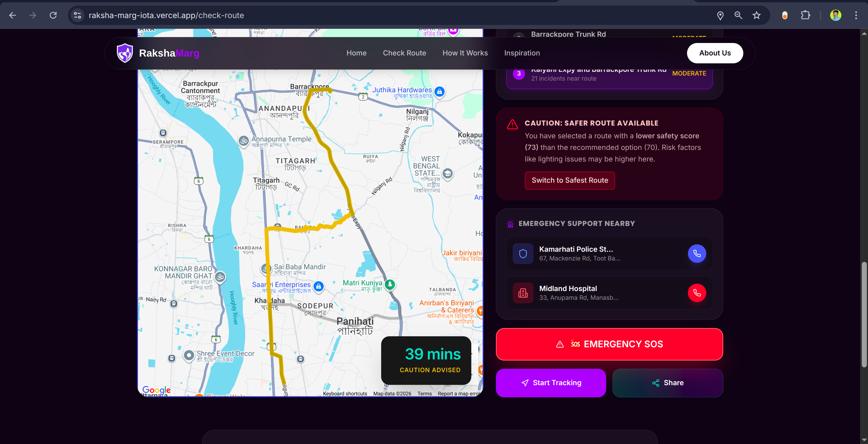Open Chrome profile avatar
The image size is (868, 444).
835,15
